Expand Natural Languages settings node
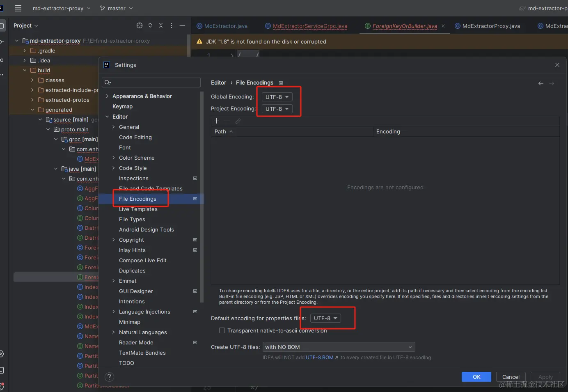 [x=114, y=332]
